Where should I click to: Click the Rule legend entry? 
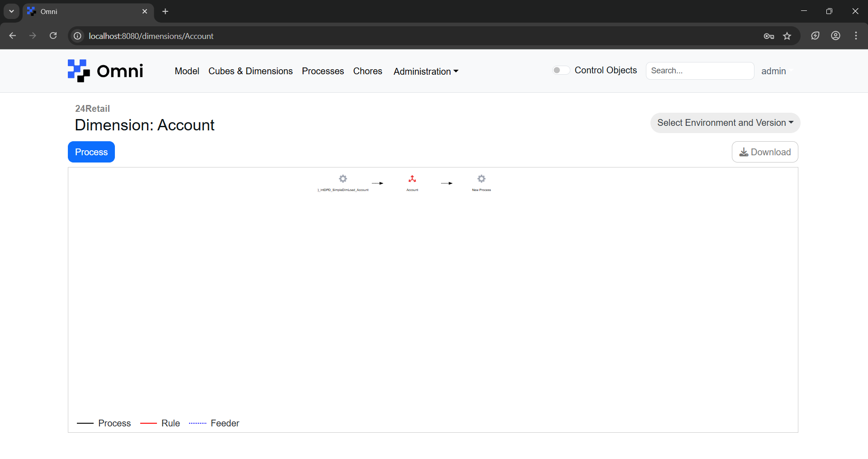(160, 423)
